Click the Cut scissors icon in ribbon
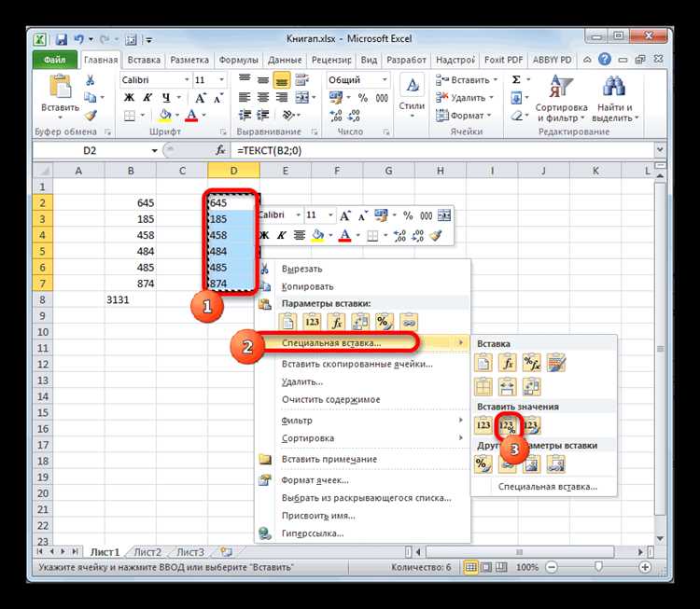Screen dimensions: 700x609 tap(91, 80)
